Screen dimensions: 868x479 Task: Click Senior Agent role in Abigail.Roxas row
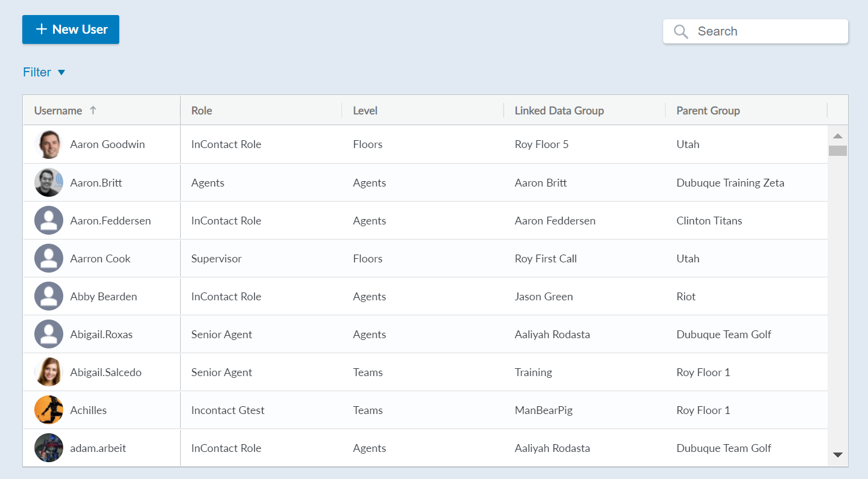(x=222, y=335)
